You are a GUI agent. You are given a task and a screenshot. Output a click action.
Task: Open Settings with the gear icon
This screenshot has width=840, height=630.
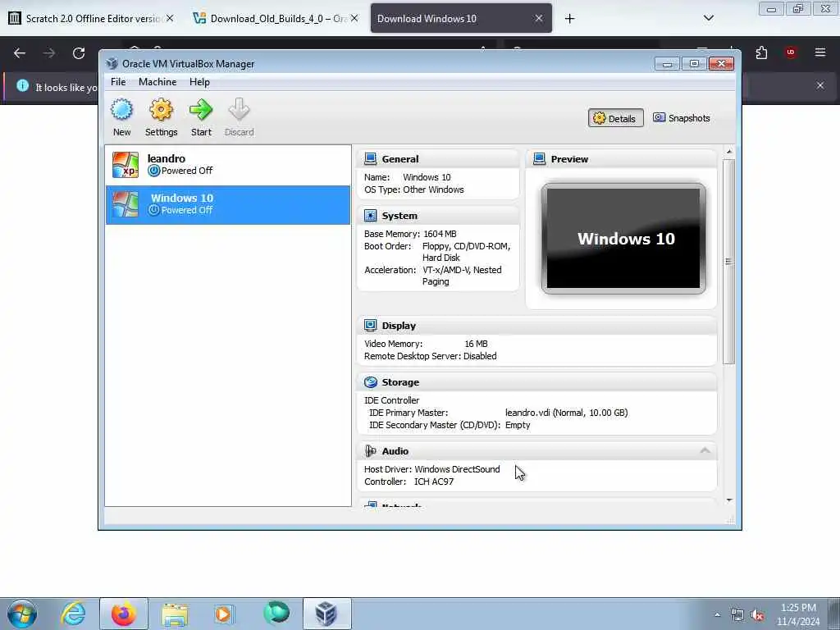click(x=161, y=109)
